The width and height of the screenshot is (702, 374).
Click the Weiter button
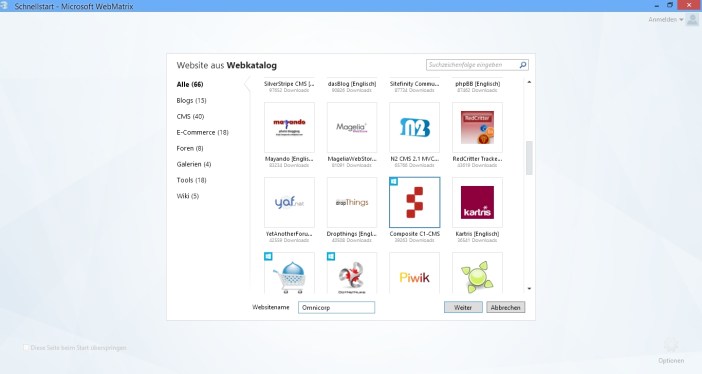463,307
